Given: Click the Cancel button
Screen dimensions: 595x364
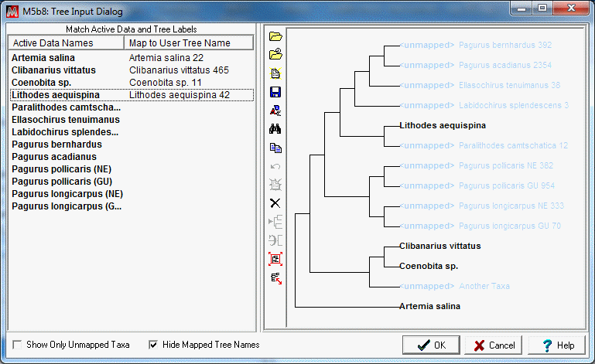Looking at the screenshot, I should point(494,345).
